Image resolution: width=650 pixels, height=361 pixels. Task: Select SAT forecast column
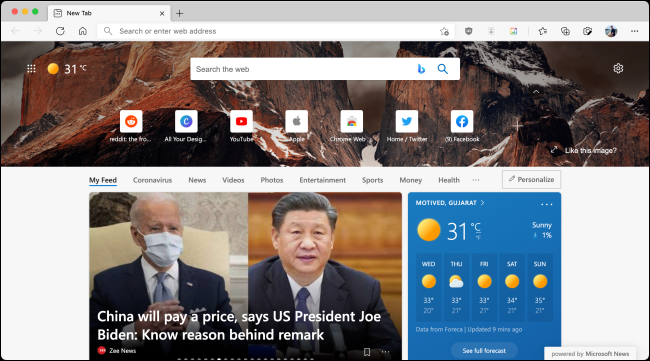tap(512, 287)
